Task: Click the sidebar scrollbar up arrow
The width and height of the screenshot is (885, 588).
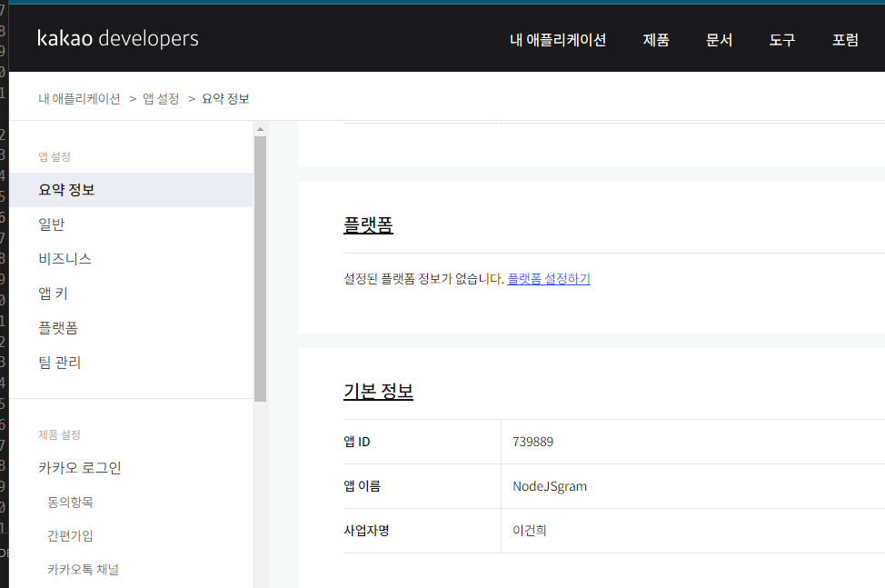Action: pos(260,129)
